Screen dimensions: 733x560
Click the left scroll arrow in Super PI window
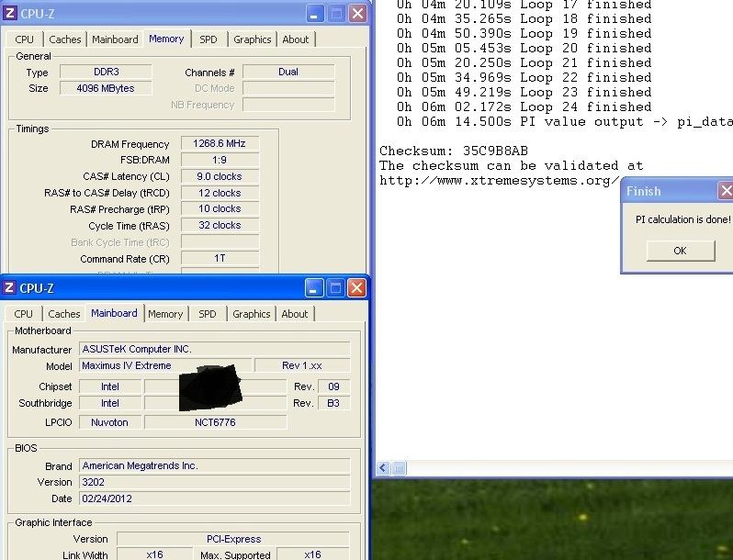(x=383, y=467)
